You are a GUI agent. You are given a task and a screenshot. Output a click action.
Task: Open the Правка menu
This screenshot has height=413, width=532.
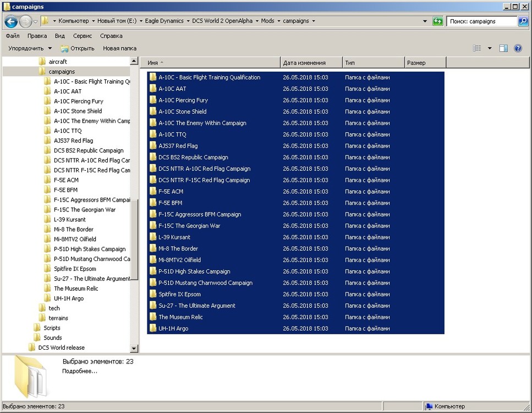[37, 36]
